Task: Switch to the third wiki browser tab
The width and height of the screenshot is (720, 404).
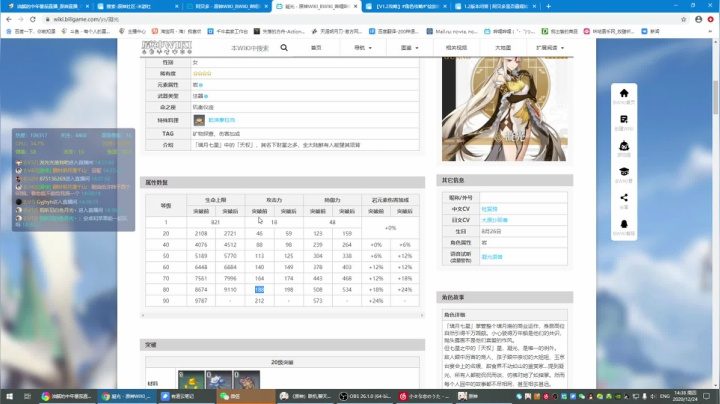Action: pos(227,6)
